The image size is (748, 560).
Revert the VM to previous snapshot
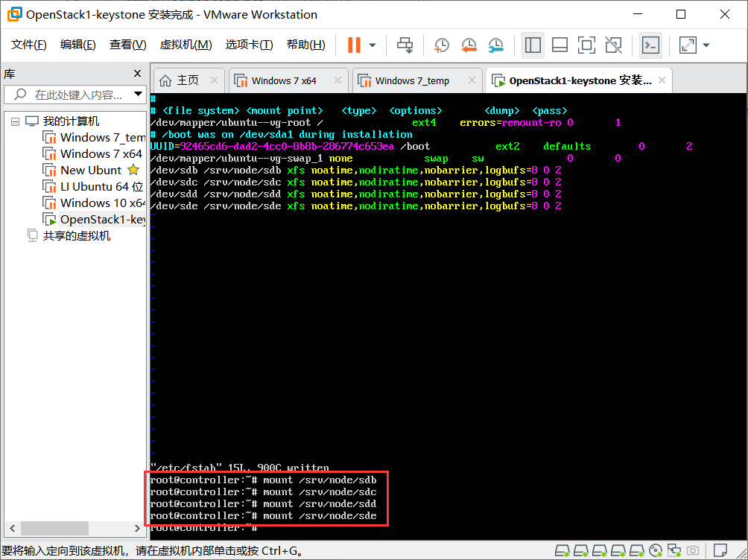(x=469, y=45)
